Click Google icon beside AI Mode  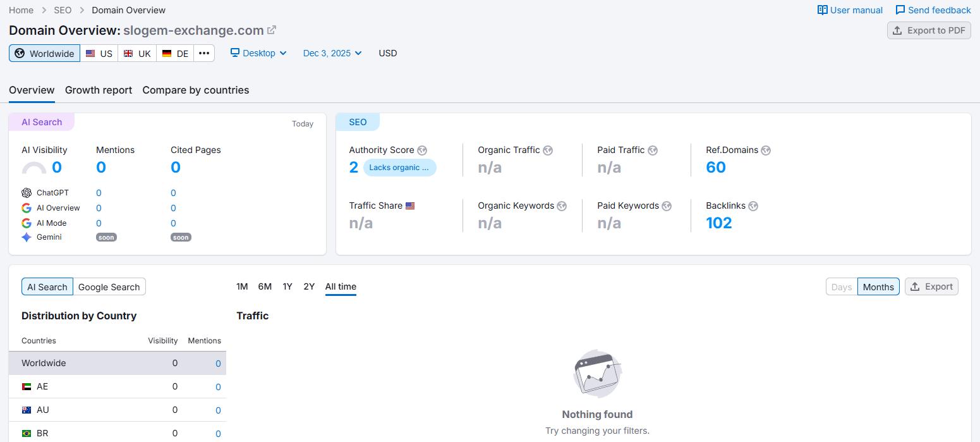coord(27,223)
